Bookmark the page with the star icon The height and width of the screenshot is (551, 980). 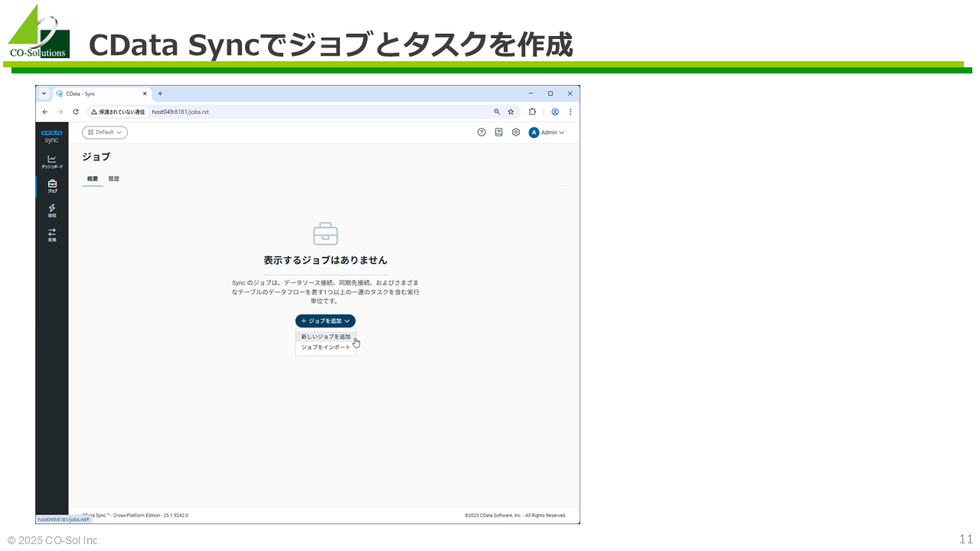pos(511,112)
